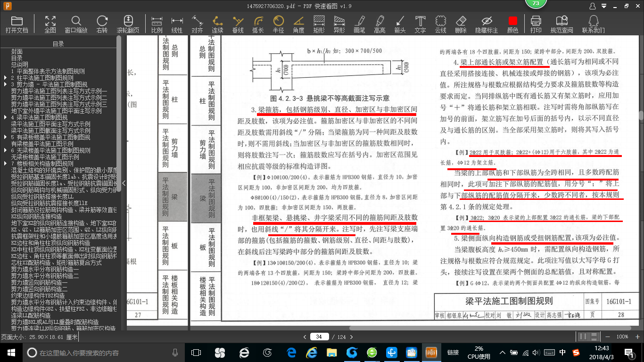Expand the '3 剪力墙 - 平法施工图制图规' node
The height and width of the screenshot is (362, 644).
coord(5,84)
